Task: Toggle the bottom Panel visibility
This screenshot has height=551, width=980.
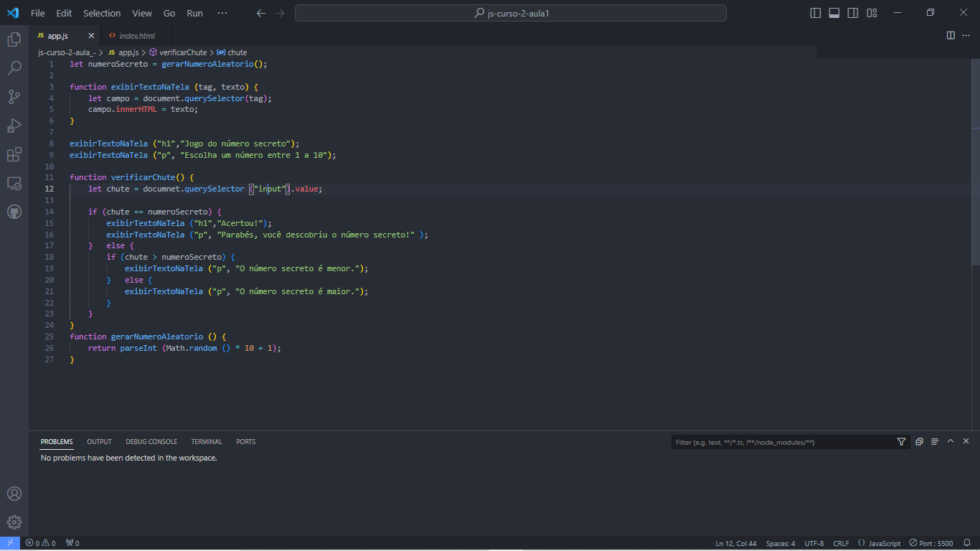Action: (x=834, y=13)
